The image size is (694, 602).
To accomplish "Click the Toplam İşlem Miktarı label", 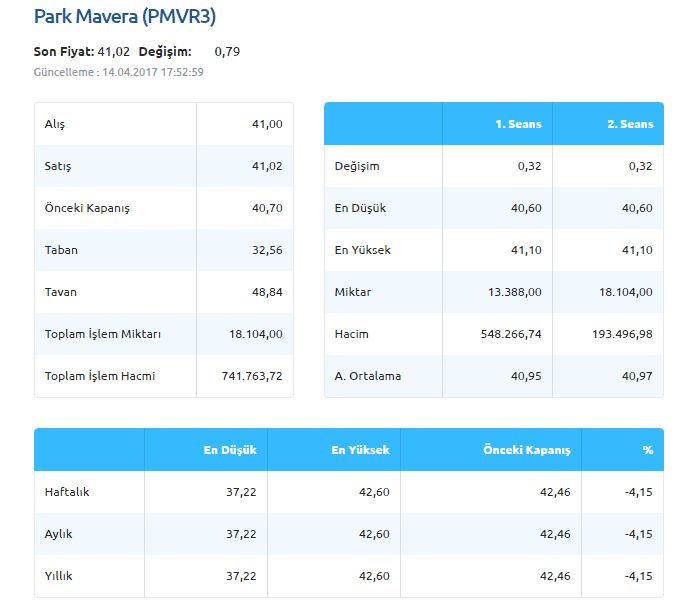I will click(x=103, y=334).
